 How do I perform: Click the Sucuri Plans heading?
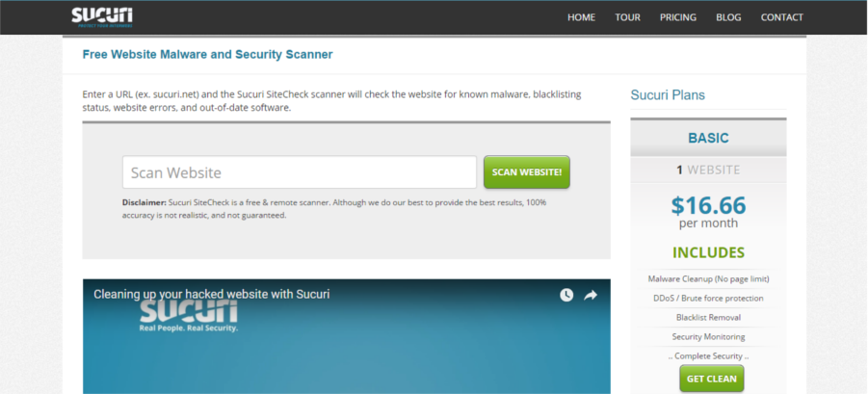668,95
